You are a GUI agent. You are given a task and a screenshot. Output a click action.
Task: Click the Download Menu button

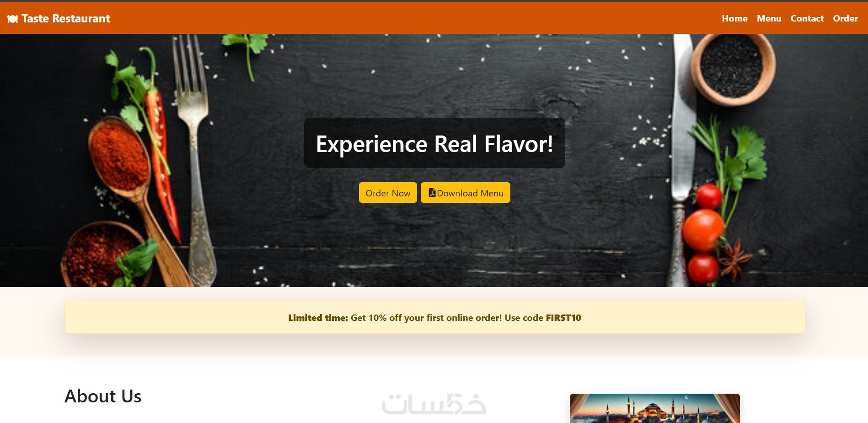pos(465,193)
